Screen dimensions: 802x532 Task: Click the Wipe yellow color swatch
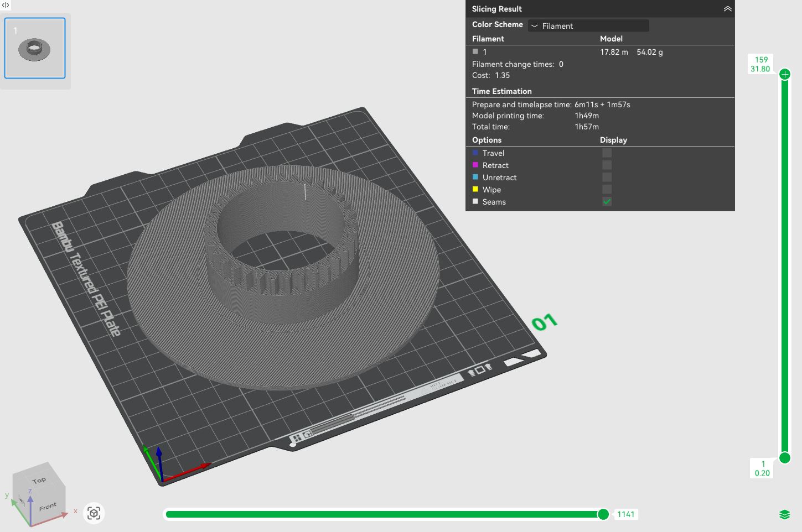[475, 189]
